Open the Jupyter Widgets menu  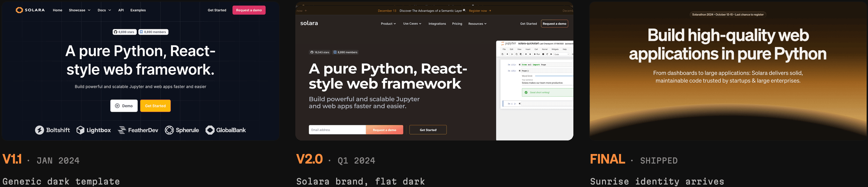pos(555,49)
